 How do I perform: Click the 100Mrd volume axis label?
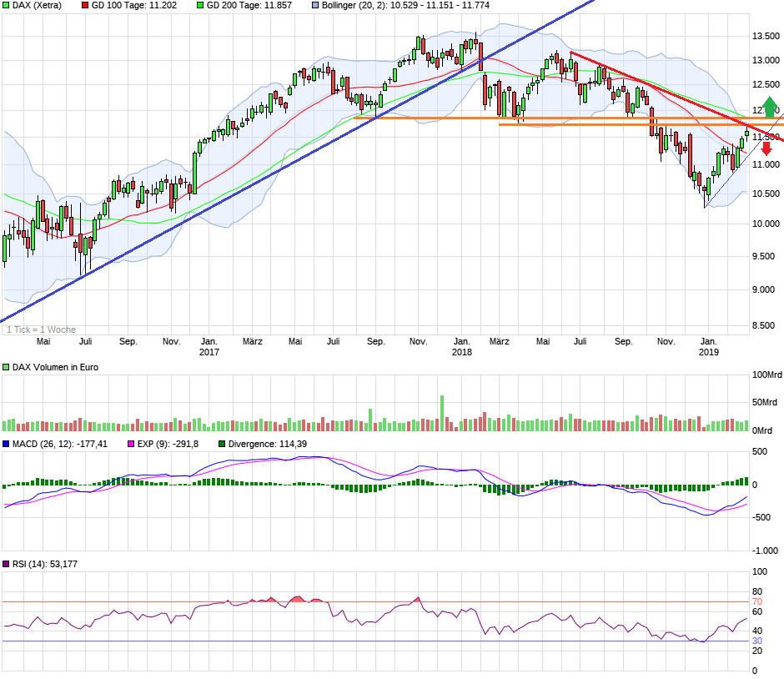[767, 375]
